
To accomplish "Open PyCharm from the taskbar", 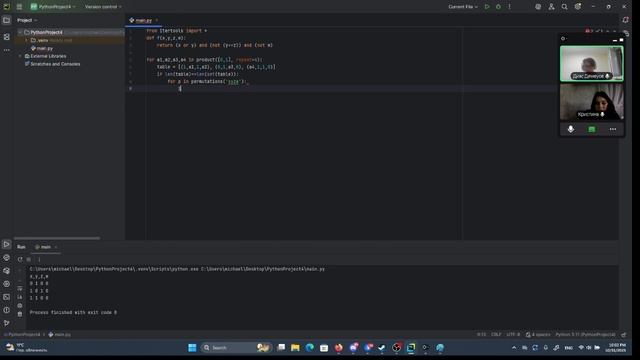I will pos(411,347).
